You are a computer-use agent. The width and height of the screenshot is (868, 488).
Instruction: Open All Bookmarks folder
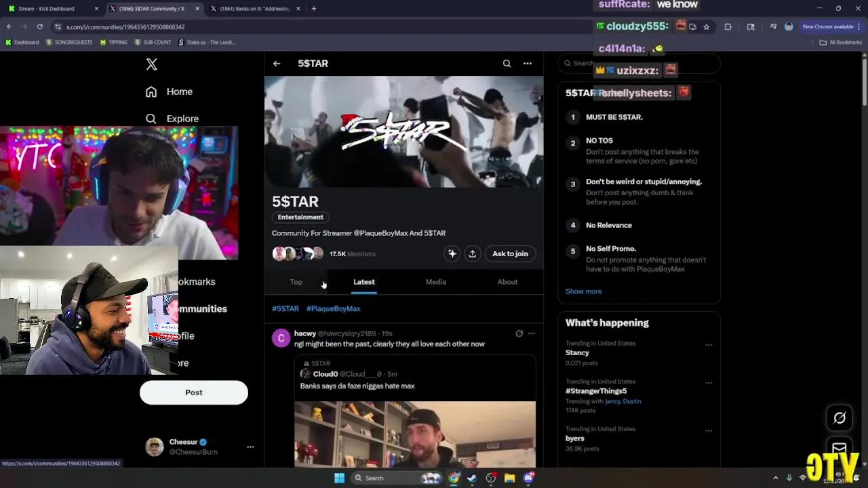pos(840,42)
